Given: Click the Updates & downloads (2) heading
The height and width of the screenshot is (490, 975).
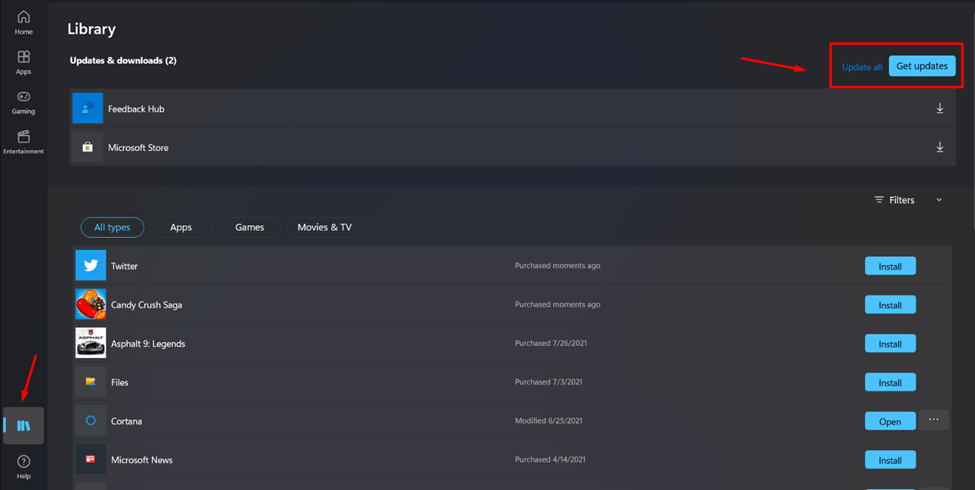Looking at the screenshot, I should tap(123, 60).
